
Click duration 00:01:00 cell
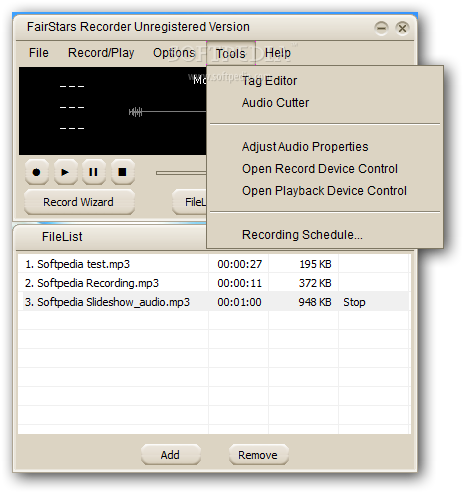(239, 302)
